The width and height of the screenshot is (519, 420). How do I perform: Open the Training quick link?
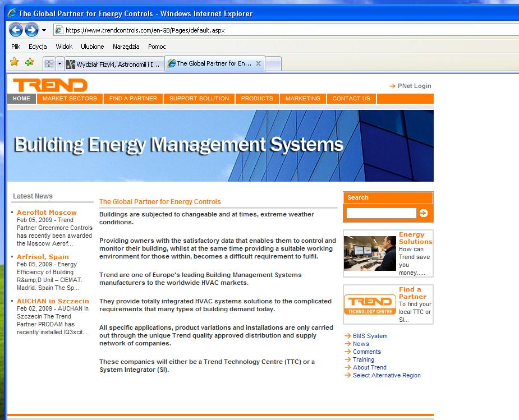click(x=364, y=360)
